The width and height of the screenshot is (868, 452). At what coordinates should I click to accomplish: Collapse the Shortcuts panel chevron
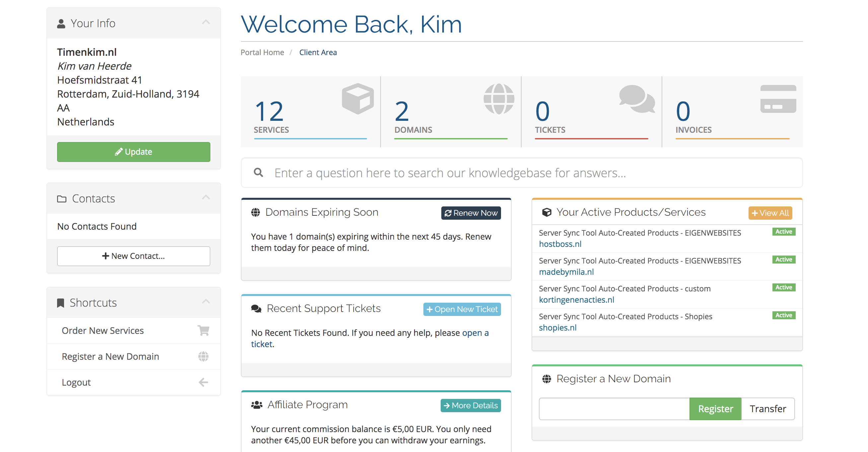206,302
